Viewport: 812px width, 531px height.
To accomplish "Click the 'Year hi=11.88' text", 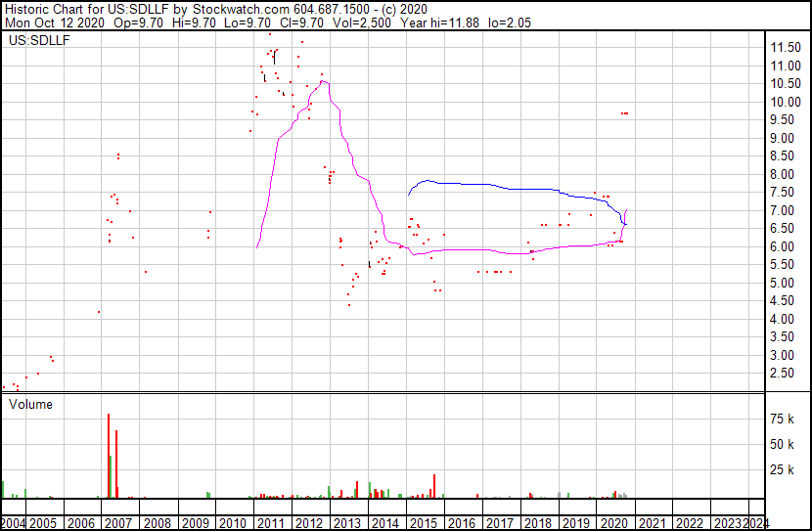I will coord(439,22).
